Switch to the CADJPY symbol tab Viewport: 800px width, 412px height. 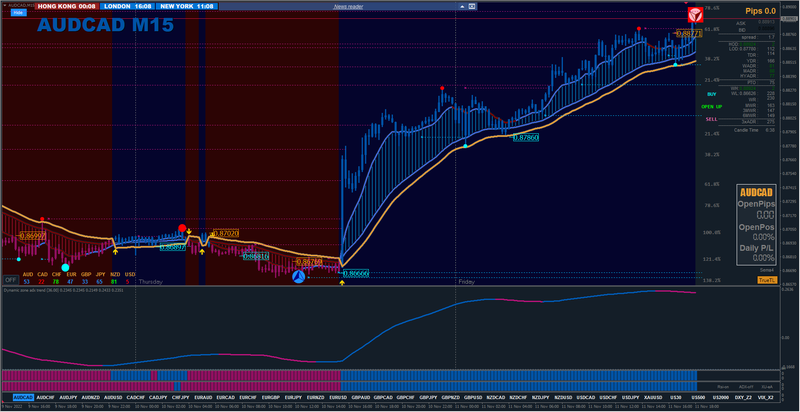(x=158, y=397)
